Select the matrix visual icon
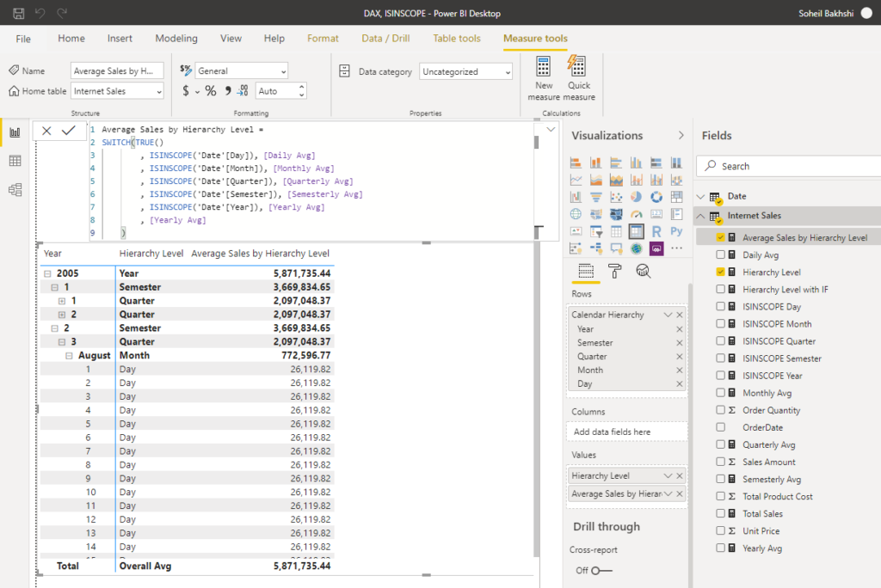Screen dimensions: 881x588 click(x=636, y=231)
